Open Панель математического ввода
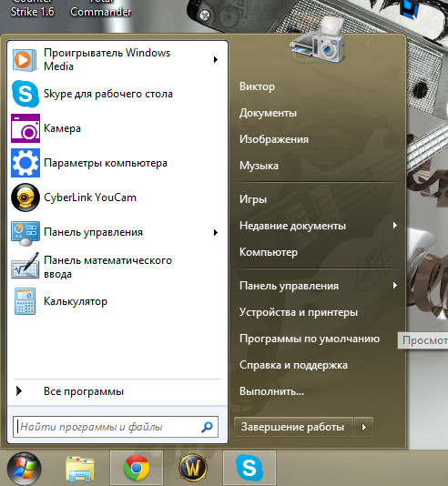This screenshot has width=448, height=486. click(107, 267)
